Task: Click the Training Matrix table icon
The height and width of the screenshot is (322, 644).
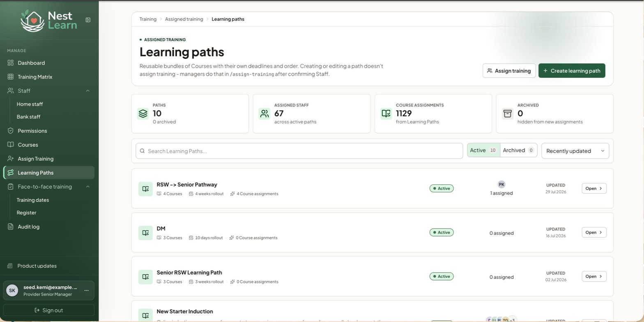Action: pyautogui.click(x=11, y=77)
